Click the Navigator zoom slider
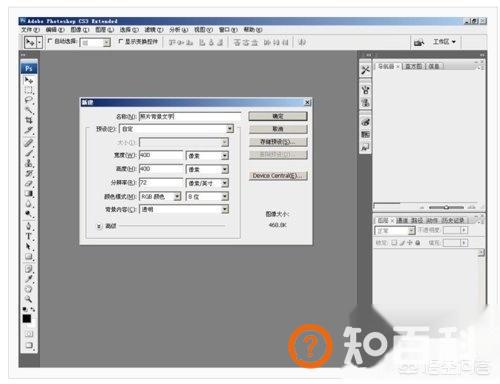Image resolution: width=500 pixels, height=384 pixels. tap(446, 207)
